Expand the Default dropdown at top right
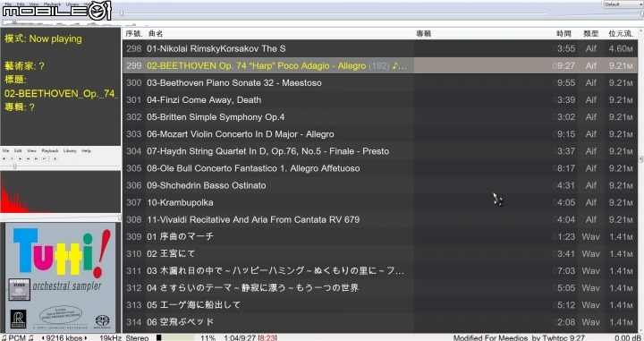This screenshot has width=644, height=341. tap(623, 4)
